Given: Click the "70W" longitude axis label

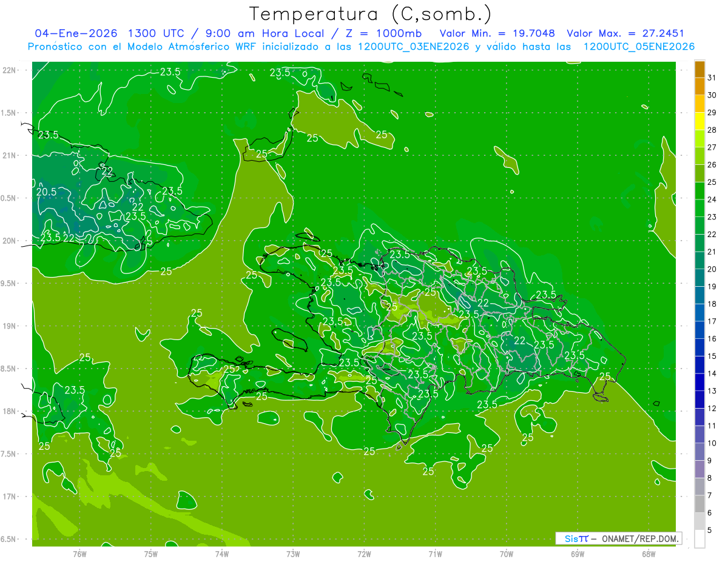Looking at the screenshot, I should click(507, 554).
